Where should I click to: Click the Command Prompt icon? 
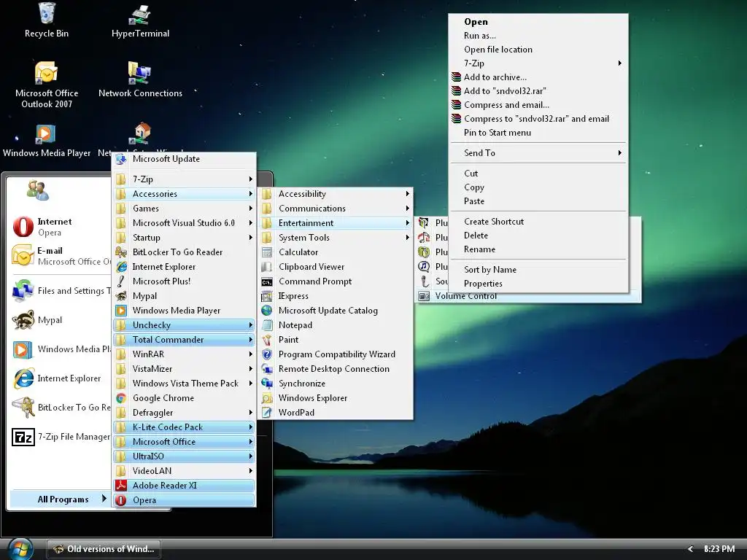click(267, 282)
